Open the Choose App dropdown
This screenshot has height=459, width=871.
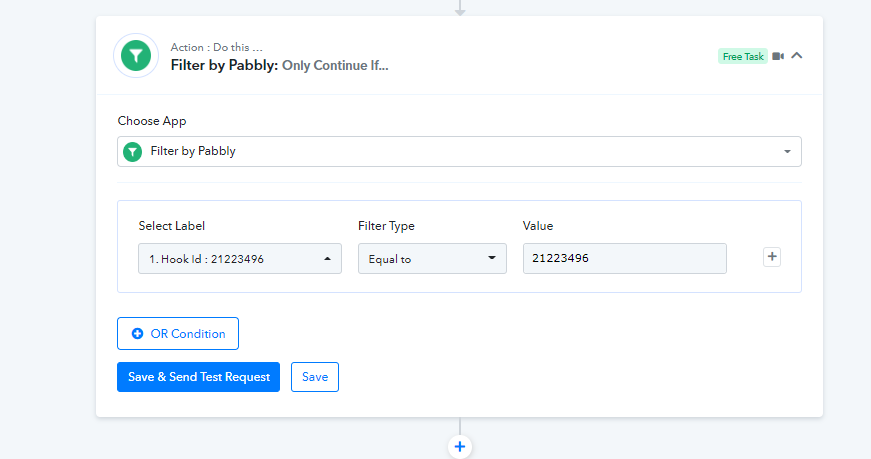[459, 151]
